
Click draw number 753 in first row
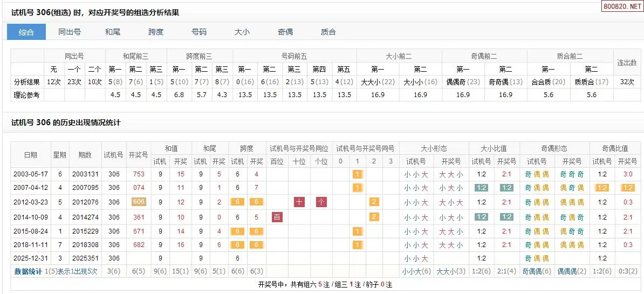(139, 174)
